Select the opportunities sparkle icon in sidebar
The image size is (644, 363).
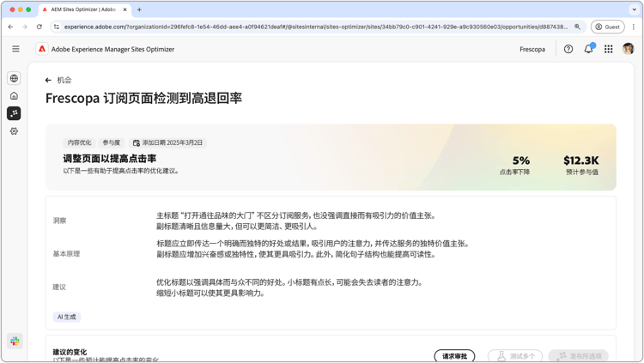tap(14, 113)
